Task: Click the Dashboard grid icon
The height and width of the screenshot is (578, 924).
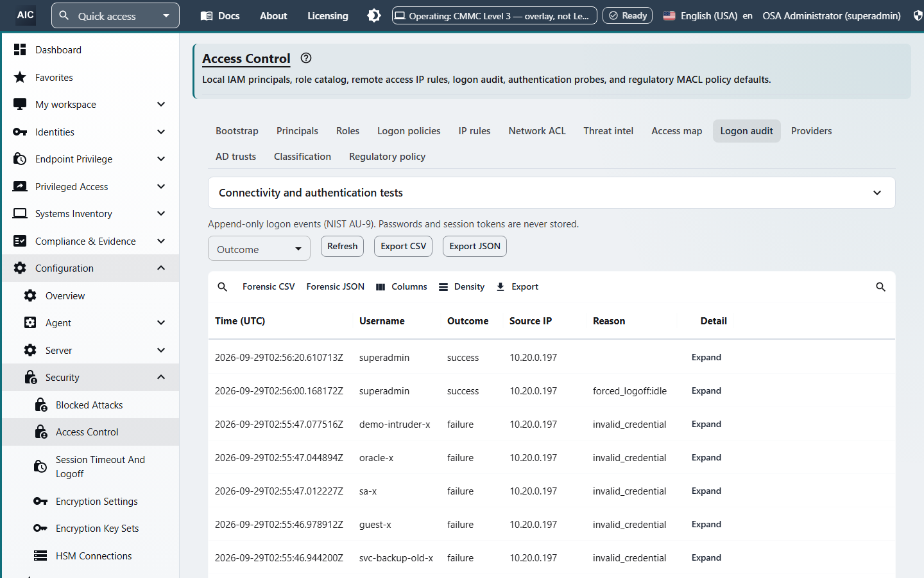Action: 20,49
